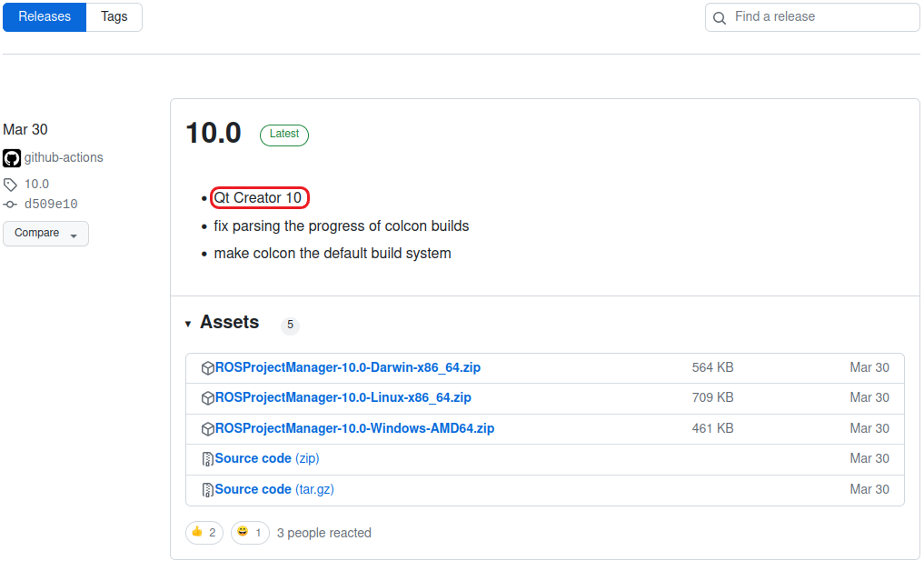Click Mar 30 date on Darwin zip row
The image size is (924, 561).
point(869,367)
